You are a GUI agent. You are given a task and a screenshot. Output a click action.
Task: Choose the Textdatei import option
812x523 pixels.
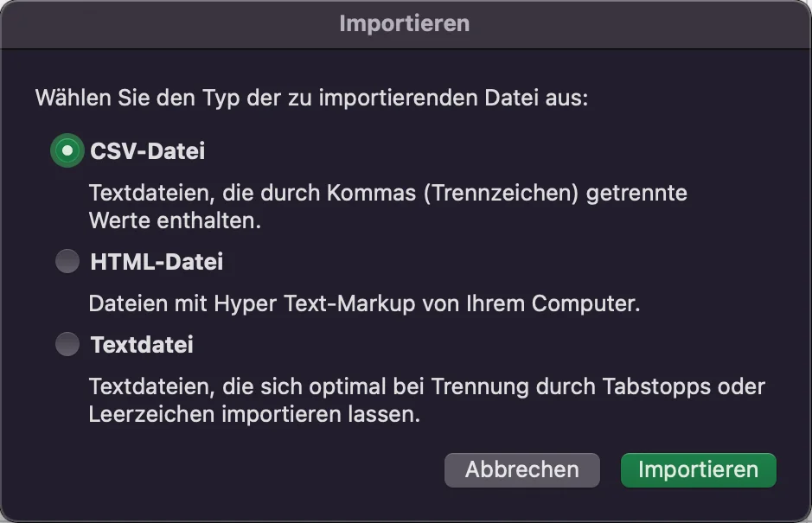tap(67, 344)
